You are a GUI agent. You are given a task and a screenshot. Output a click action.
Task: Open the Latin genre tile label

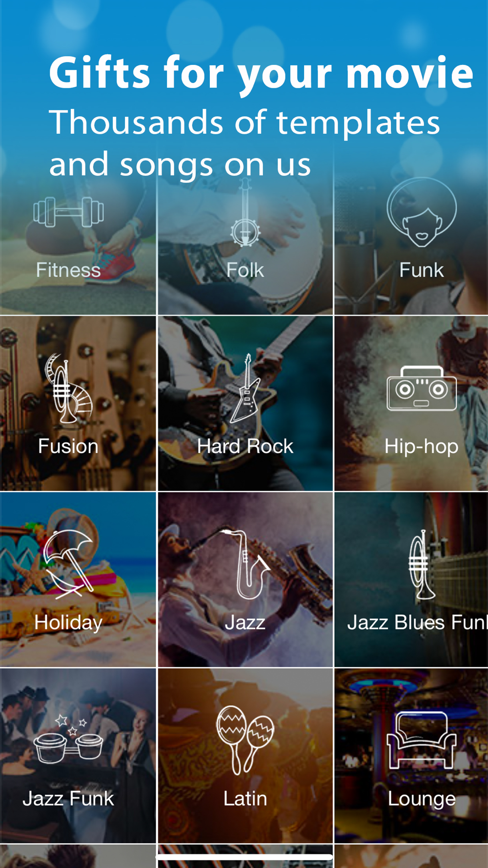(x=245, y=799)
